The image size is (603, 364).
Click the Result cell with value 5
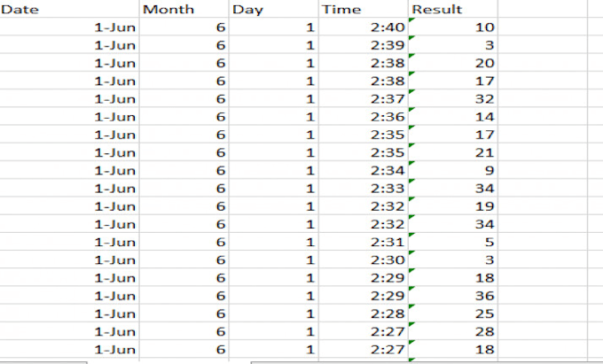(453, 242)
